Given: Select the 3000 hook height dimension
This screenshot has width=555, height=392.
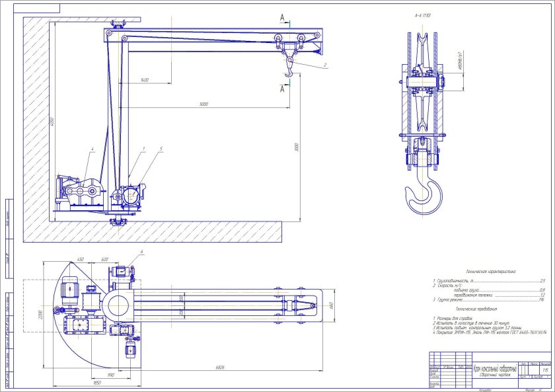Looking at the screenshot, I should 299,145.
